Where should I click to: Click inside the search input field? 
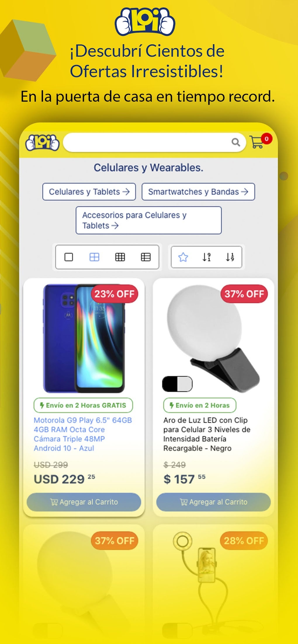click(146, 142)
